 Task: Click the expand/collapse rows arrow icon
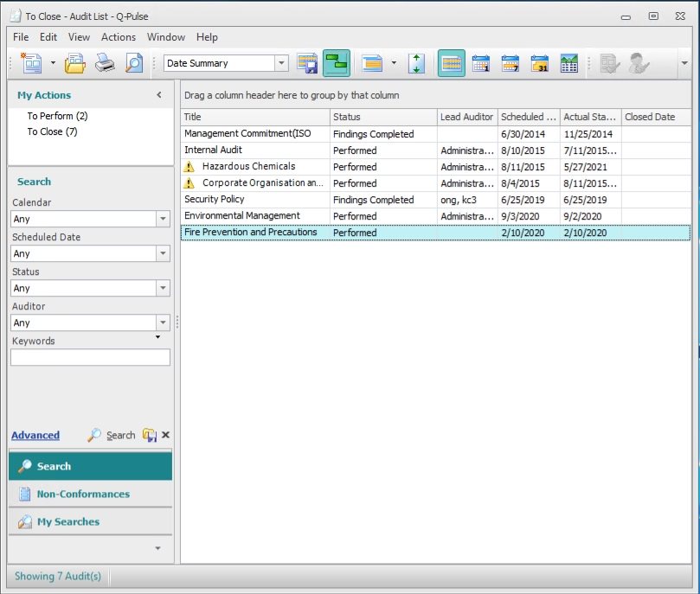click(x=416, y=63)
